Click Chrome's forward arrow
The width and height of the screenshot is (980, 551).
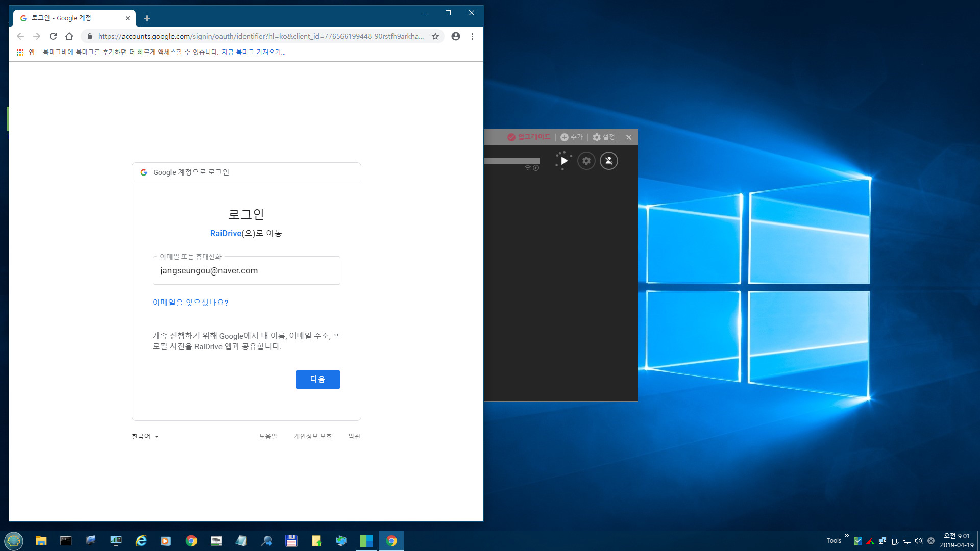37,36
